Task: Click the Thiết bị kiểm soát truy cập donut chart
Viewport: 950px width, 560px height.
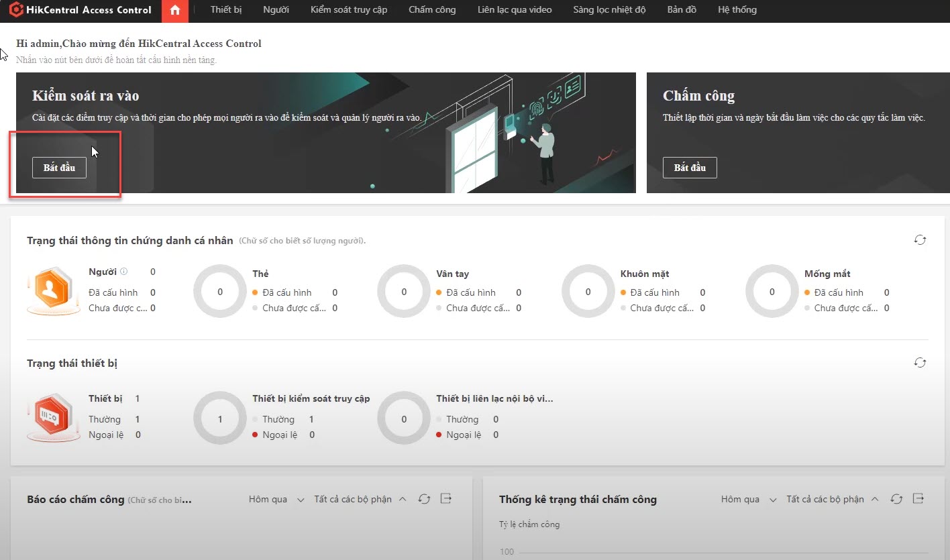Action: click(220, 419)
